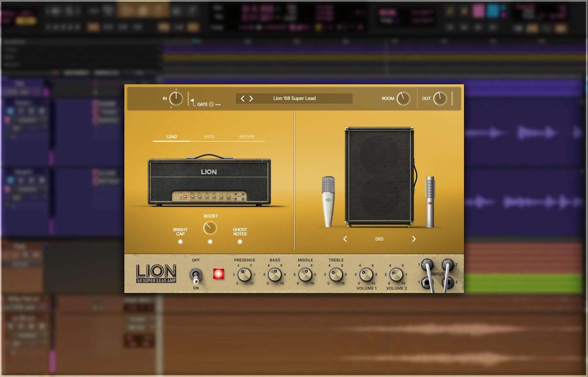The height and width of the screenshot is (377, 588).
Task: Click the red power indicator lamp
Action: tap(219, 274)
